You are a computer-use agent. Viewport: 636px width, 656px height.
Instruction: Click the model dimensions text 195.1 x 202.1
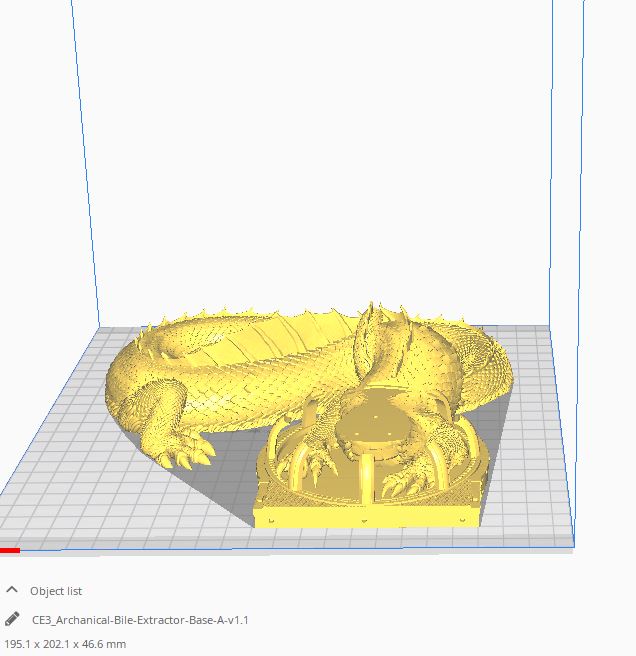[66, 644]
